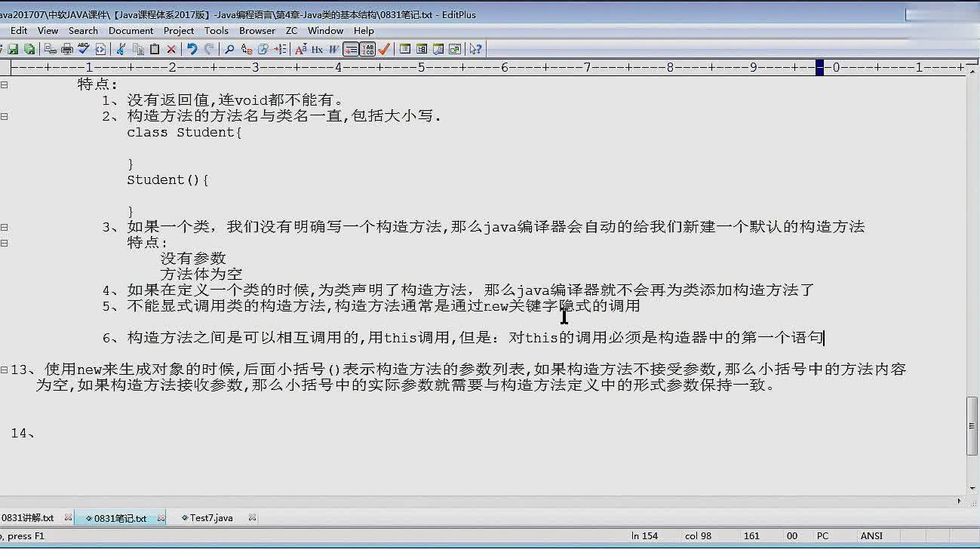Click the 'col 98' status bar entry

coord(698,536)
